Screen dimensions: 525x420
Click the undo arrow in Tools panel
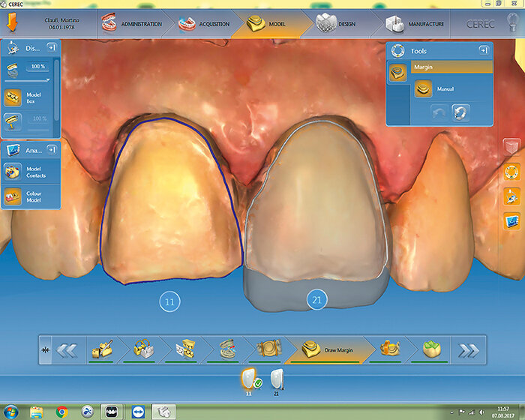coord(439,112)
